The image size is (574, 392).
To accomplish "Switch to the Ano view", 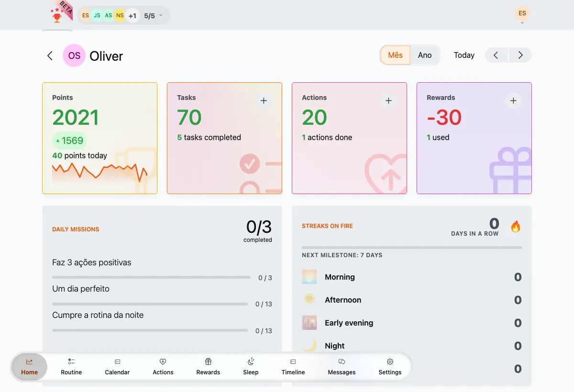I will [x=425, y=55].
